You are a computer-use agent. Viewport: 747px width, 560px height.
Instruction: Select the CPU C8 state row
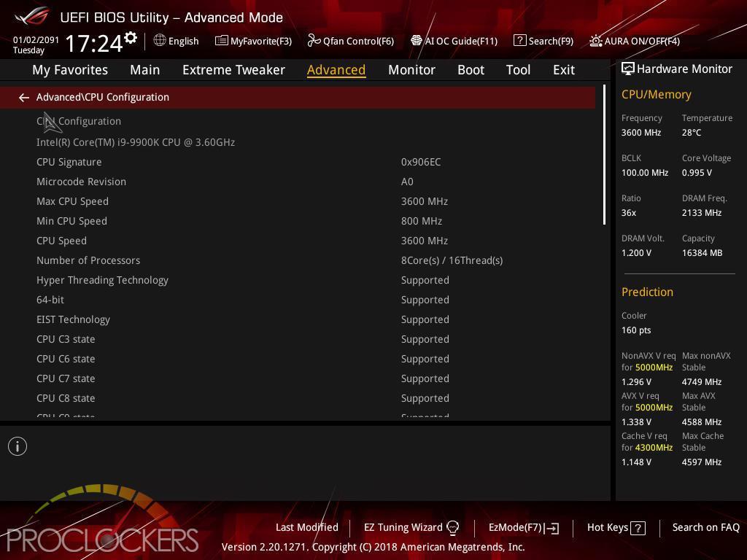click(298, 398)
